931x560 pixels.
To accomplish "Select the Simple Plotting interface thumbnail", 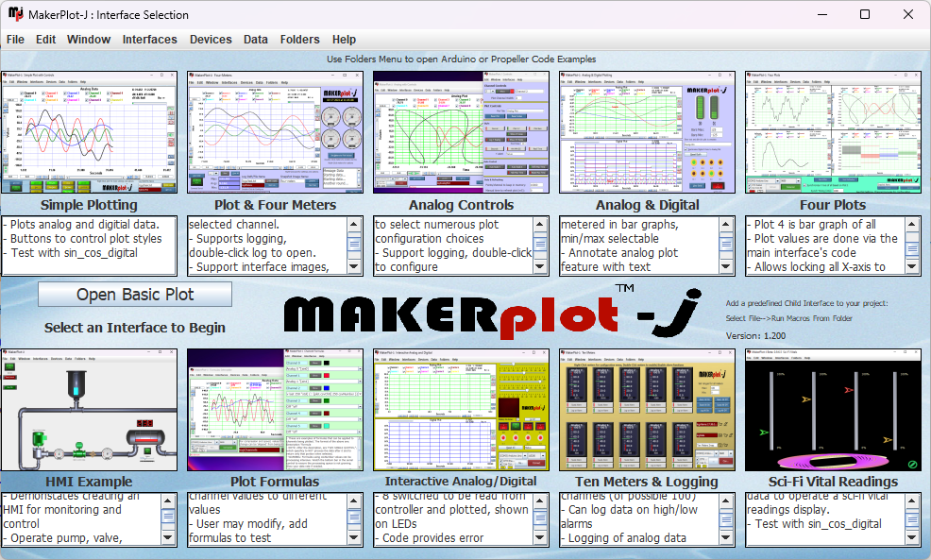I will pos(89,132).
